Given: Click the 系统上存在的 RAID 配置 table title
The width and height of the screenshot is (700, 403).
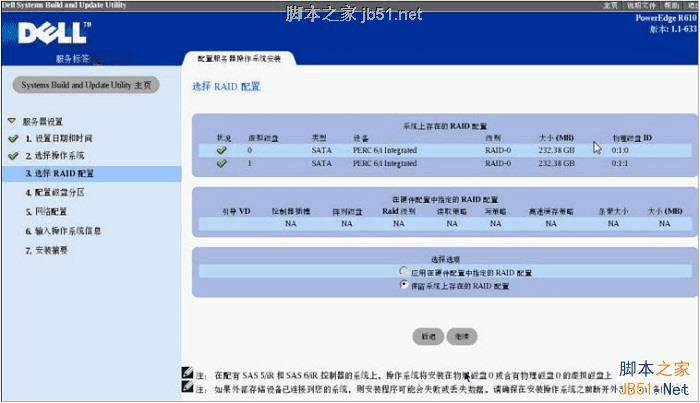Looking at the screenshot, I should 445,126.
